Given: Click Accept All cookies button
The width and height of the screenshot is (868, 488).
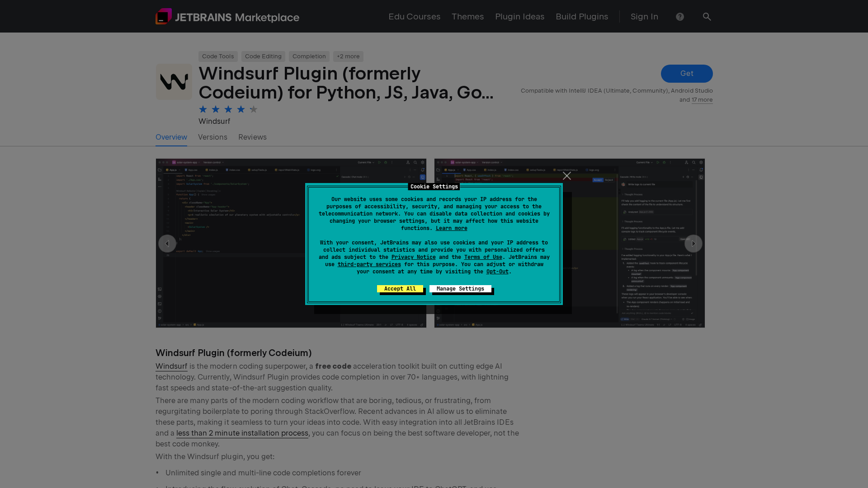Looking at the screenshot, I should click(x=400, y=289).
